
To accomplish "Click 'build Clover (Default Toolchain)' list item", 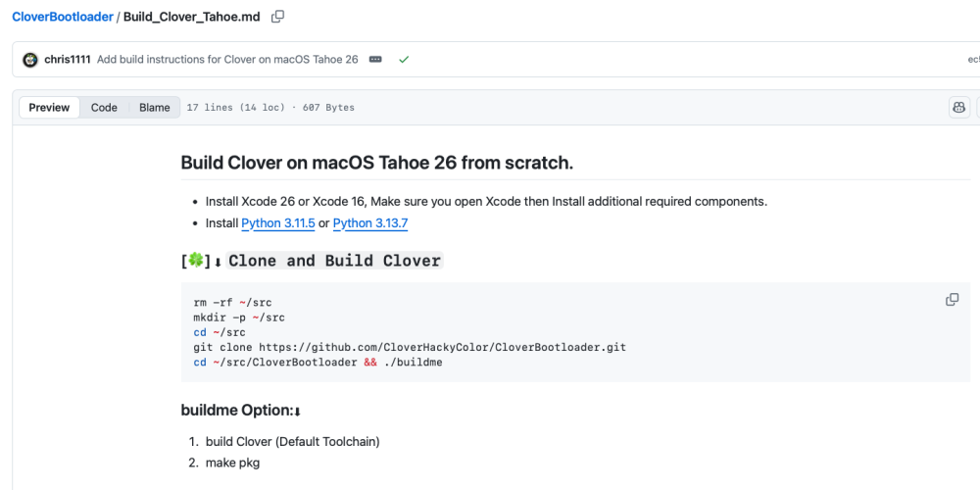I will click(x=292, y=442).
